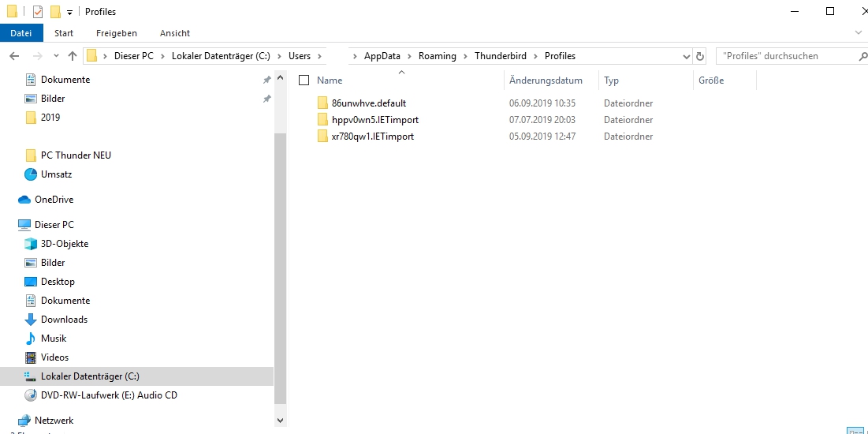Tick the select-all checkbox beside the Name column
The width and height of the screenshot is (868, 434).
(304, 80)
